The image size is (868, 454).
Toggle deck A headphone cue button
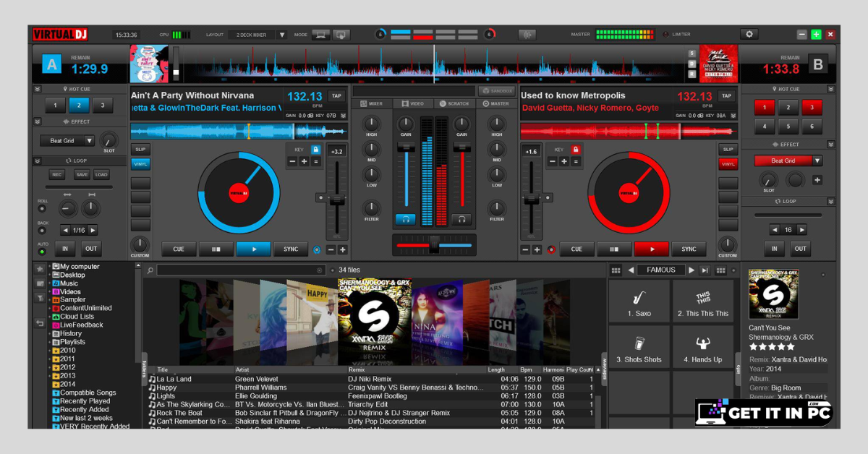coord(405,218)
